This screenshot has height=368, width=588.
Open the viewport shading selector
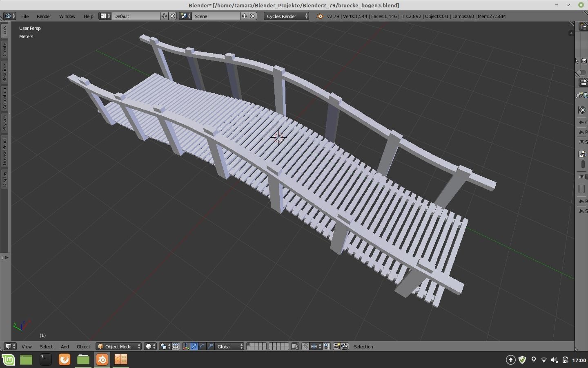151,346
